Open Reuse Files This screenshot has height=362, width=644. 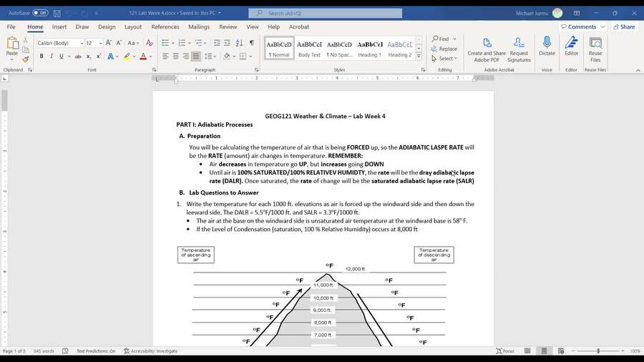point(595,49)
